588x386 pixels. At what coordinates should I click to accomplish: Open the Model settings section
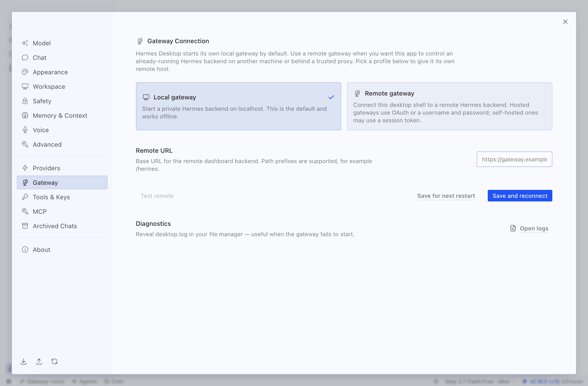tap(62, 43)
